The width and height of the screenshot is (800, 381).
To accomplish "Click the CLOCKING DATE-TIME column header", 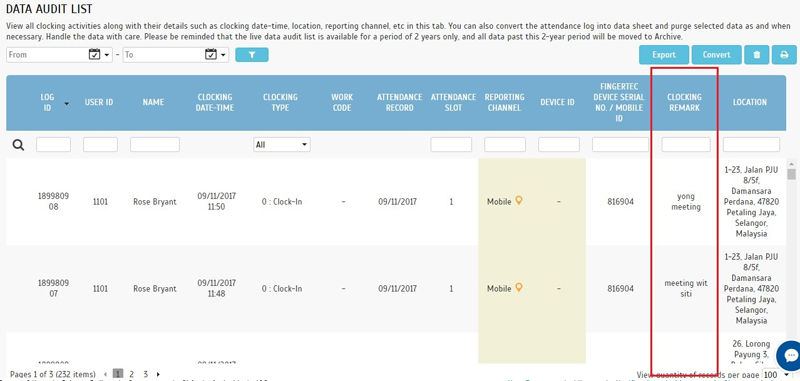I will 214,103.
